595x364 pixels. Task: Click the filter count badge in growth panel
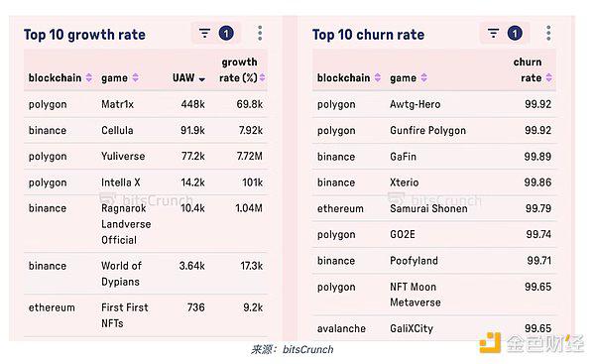(x=226, y=34)
